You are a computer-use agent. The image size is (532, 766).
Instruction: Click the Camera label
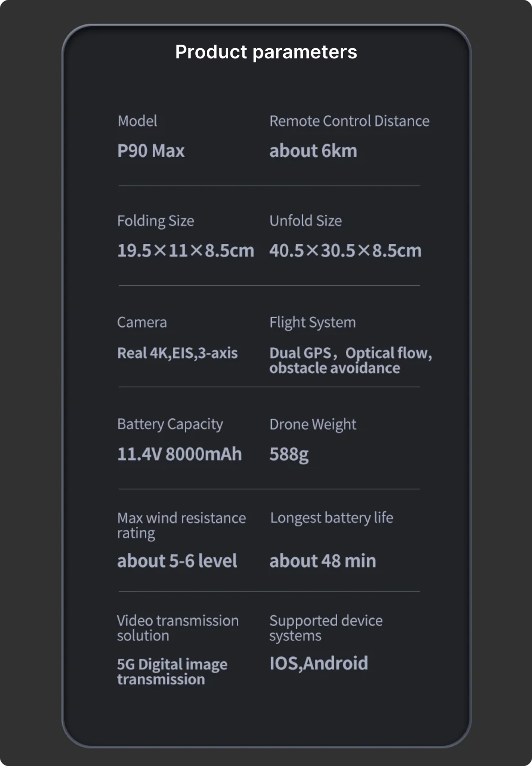coord(142,322)
